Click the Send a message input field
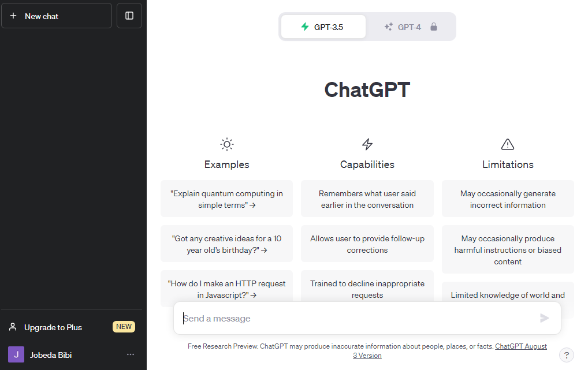588x370 pixels. tap(358, 318)
